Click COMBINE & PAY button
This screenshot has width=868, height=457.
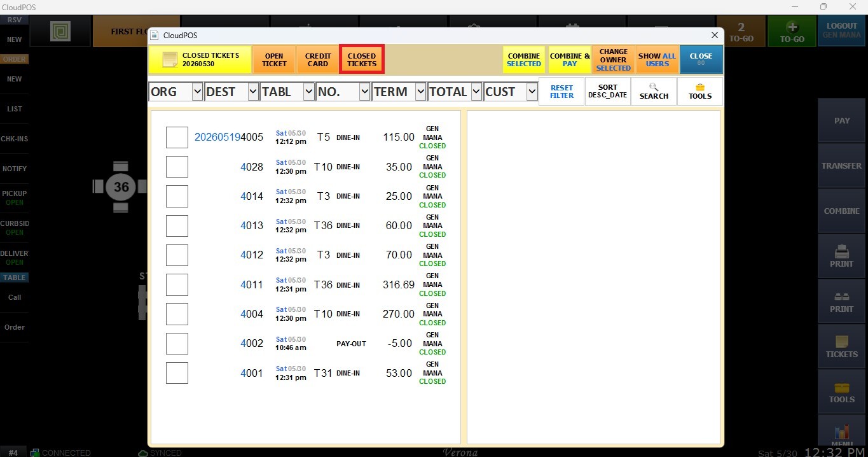coord(570,60)
